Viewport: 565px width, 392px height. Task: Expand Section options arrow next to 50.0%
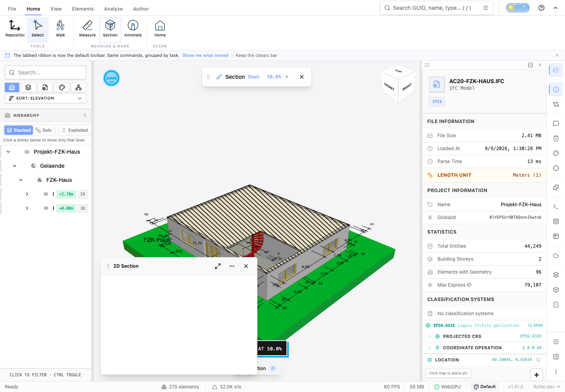(287, 77)
